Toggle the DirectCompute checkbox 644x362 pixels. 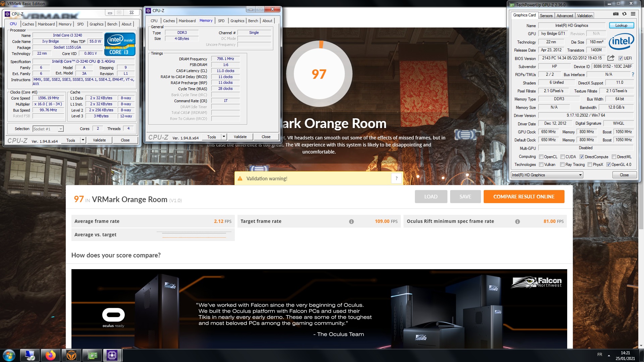click(582, 157)
